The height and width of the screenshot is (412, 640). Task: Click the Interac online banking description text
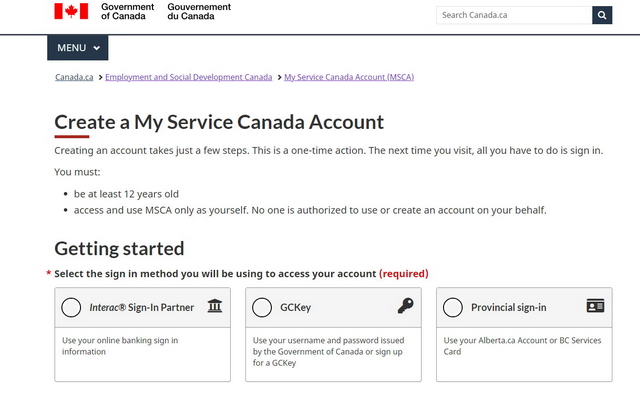pyautogui.click(x=120, y=346)
